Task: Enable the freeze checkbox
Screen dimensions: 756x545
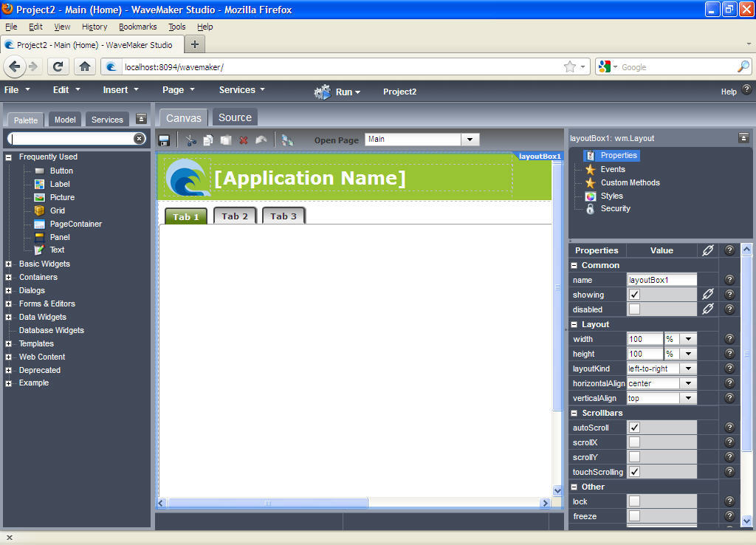Action: (634, 516)
